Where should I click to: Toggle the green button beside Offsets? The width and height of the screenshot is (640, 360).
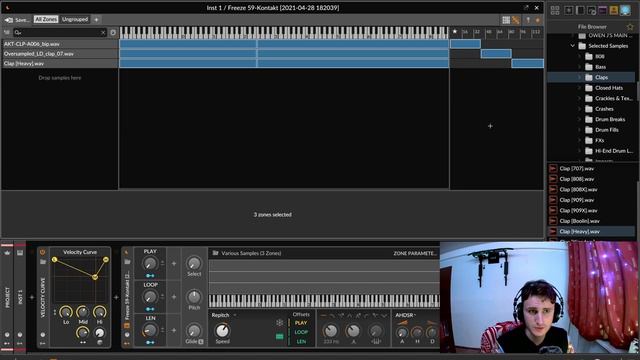[x=280, y=336]
